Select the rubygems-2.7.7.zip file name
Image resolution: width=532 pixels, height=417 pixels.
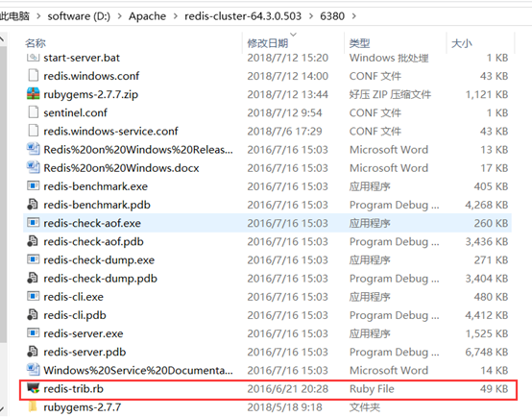(90, 94)
